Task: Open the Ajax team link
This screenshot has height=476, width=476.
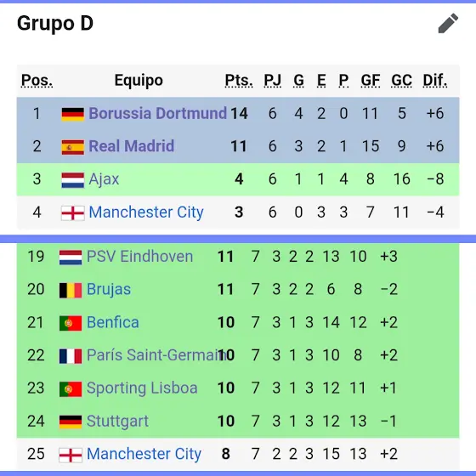Action: 104,179
